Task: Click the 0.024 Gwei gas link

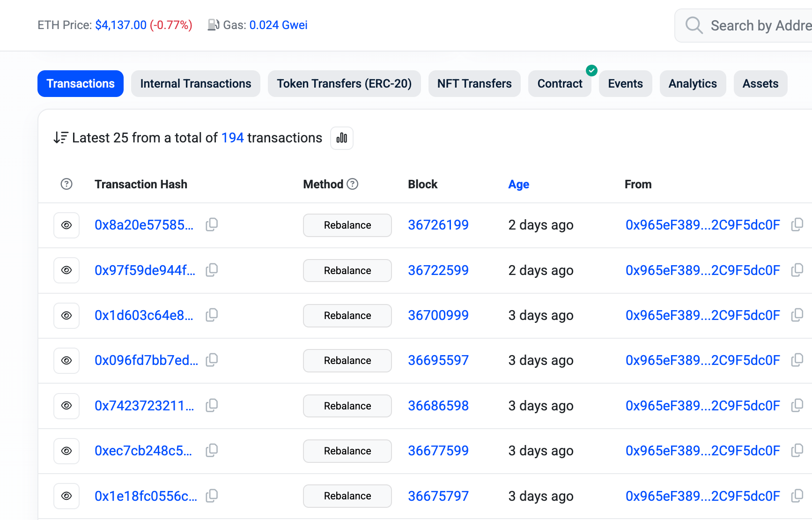Action: point(278,25)
